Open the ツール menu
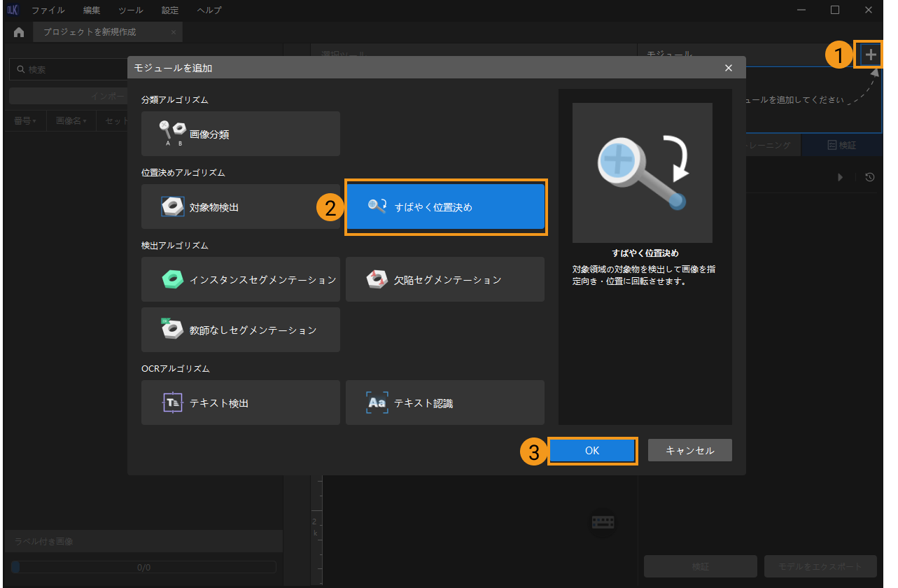 tap(130, 10)
